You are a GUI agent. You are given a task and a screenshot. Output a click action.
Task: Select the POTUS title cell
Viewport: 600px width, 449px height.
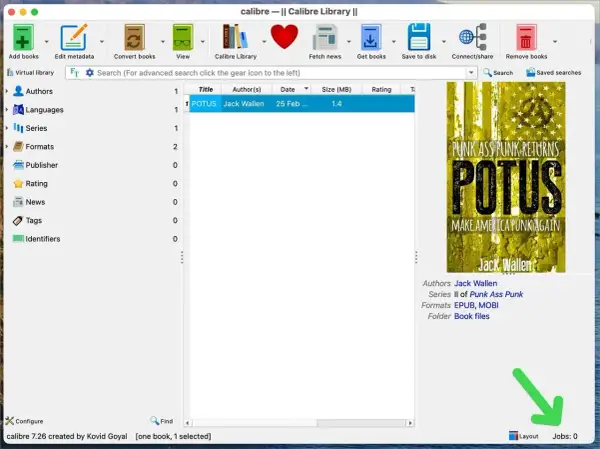(x=205, y=104)
